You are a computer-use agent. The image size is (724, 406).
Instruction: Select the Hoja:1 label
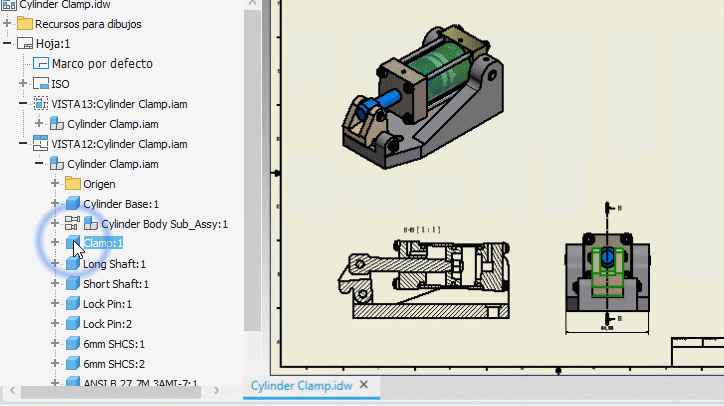click(53, 44)
